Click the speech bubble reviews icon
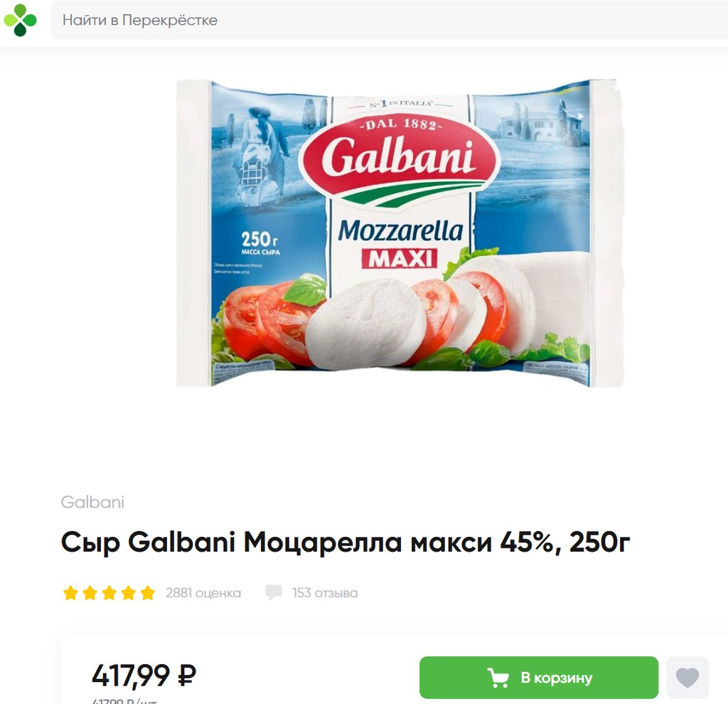 (x=274, y=592)
